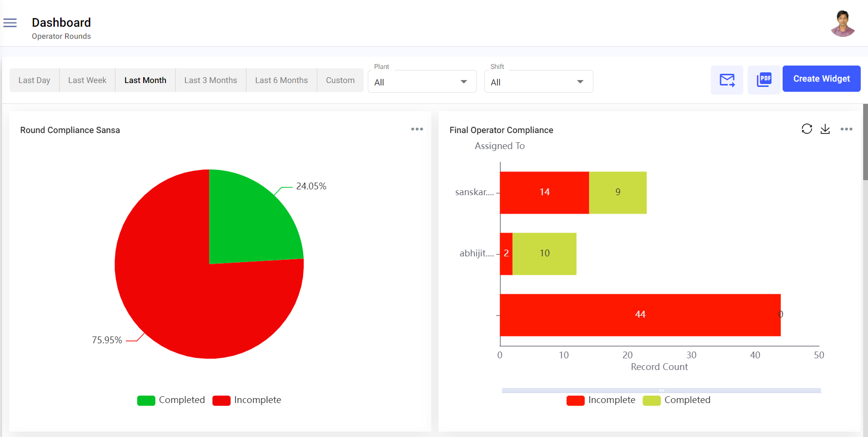Open Final Operator Compliance more options
Viewport: 868px width, 437px height.
(x=846, y=129)
